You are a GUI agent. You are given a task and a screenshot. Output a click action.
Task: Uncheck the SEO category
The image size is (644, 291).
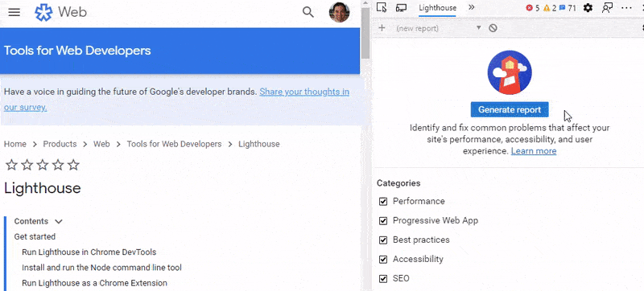point(383,279)
